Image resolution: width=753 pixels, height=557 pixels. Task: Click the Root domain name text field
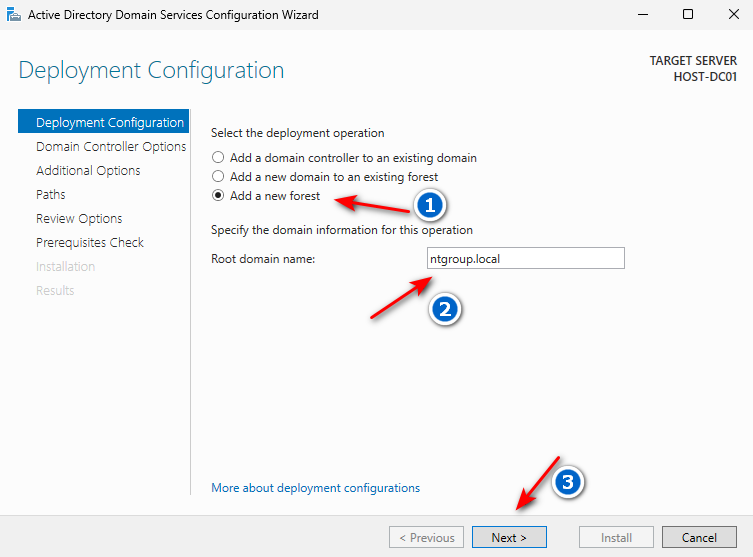pyautogui.click(x=525, y=259)
